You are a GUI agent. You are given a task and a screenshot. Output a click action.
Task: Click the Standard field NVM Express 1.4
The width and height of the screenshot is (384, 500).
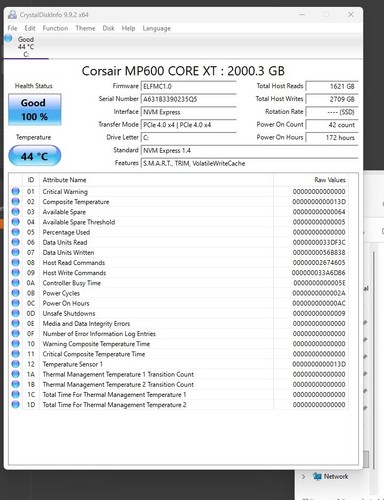[x=249, y=150]
